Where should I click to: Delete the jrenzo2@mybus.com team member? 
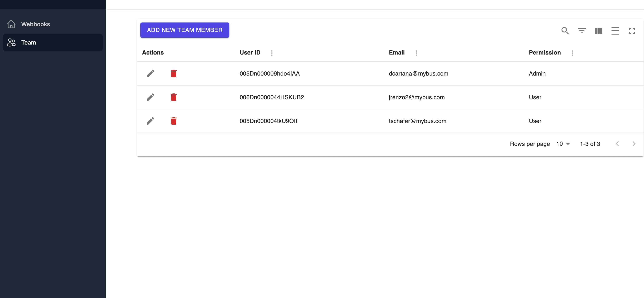(173, 97)
